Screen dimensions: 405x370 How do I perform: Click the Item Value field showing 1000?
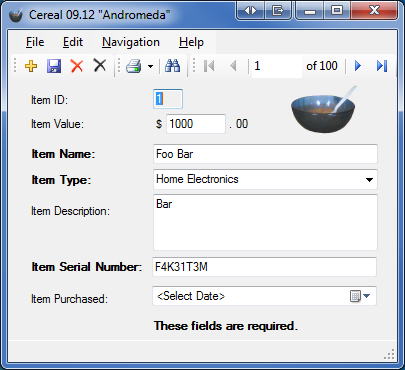(196, 124)
